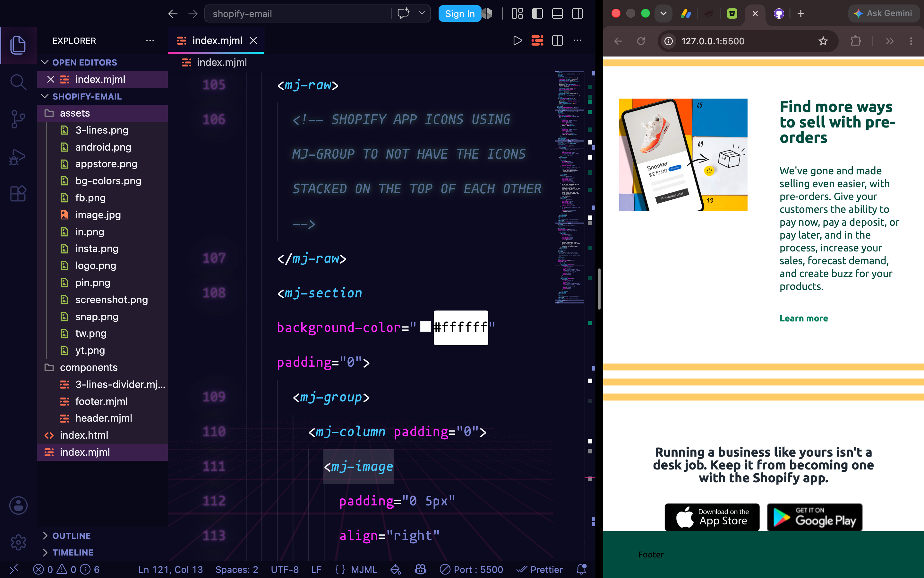This screenshot has height=578, width=924.
Task: Follow the Learn more link
Action: point(803,319)
